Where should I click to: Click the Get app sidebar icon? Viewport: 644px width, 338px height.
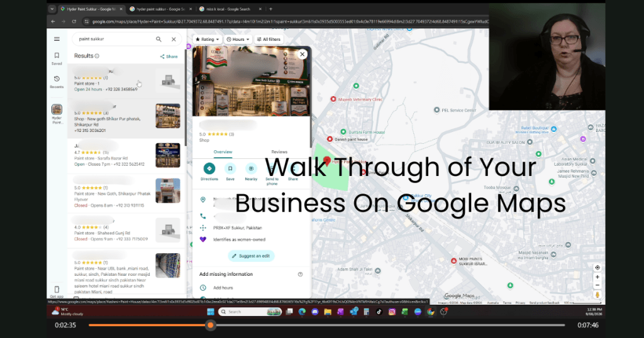[x=57, y=292]
